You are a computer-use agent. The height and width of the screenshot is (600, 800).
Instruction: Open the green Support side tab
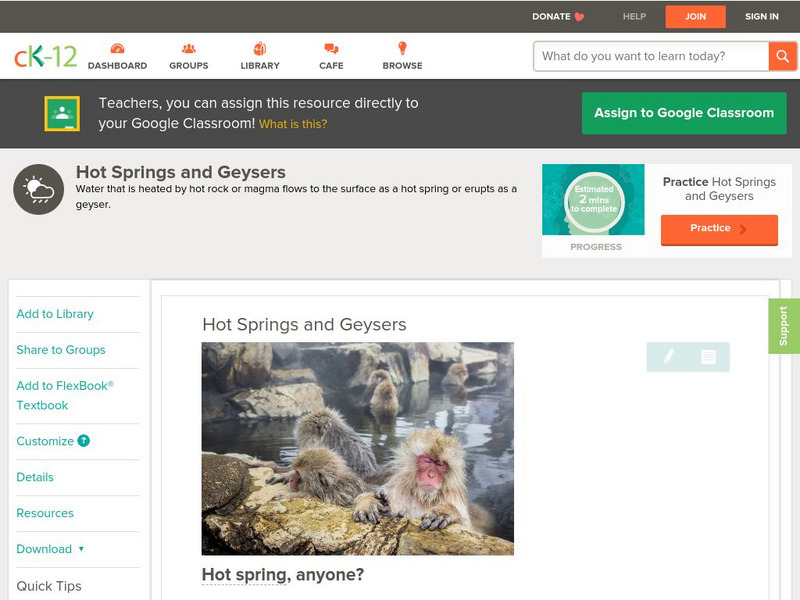tap(784, 326)
